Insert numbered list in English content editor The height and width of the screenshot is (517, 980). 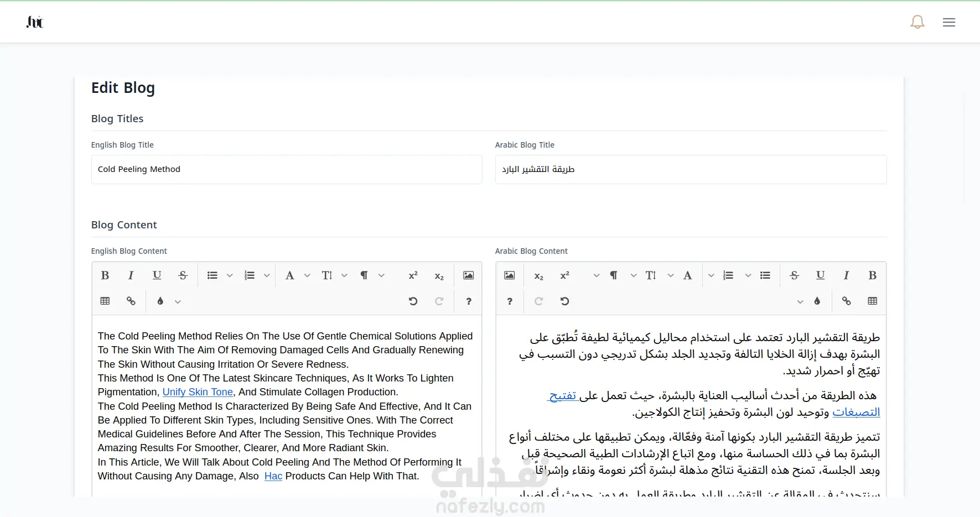(x=250, y=275)
